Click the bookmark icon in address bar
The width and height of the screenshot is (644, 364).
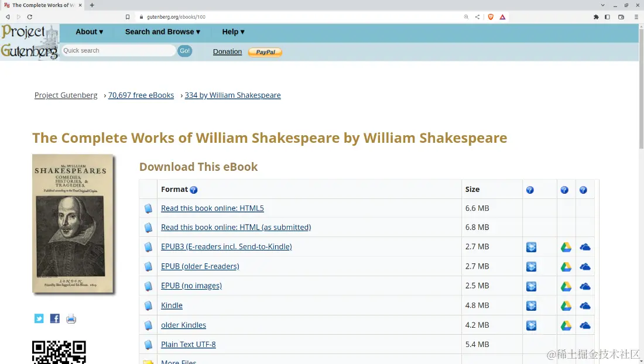click(127, 17)
